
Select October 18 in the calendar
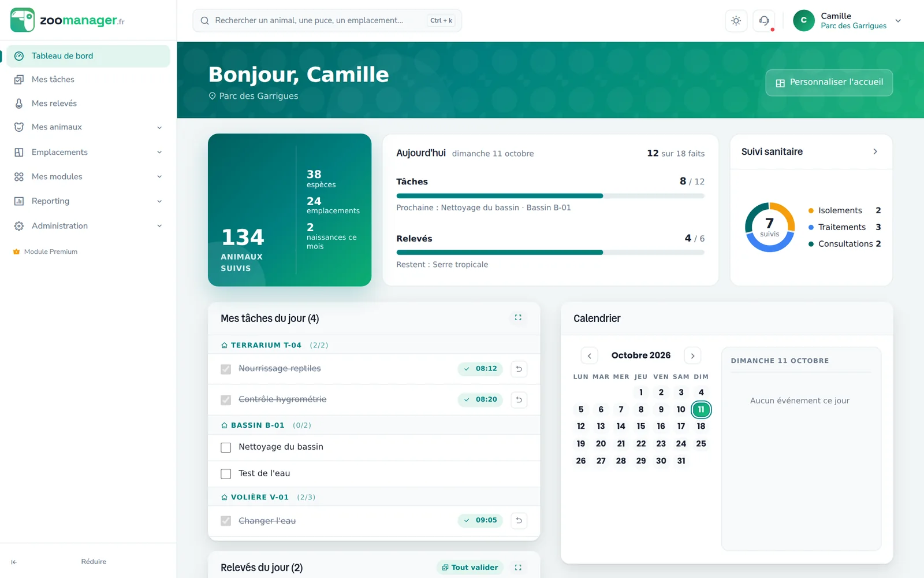click(x=701, y=427)
